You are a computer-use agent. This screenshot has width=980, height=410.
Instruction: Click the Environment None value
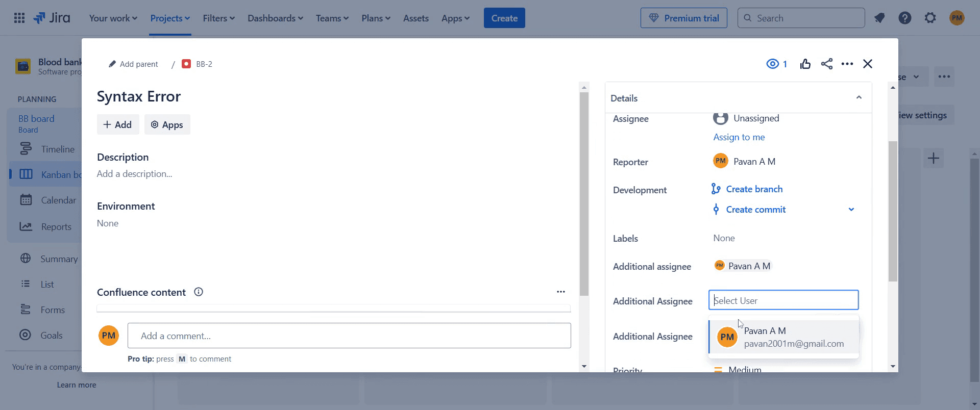[108, 223]
